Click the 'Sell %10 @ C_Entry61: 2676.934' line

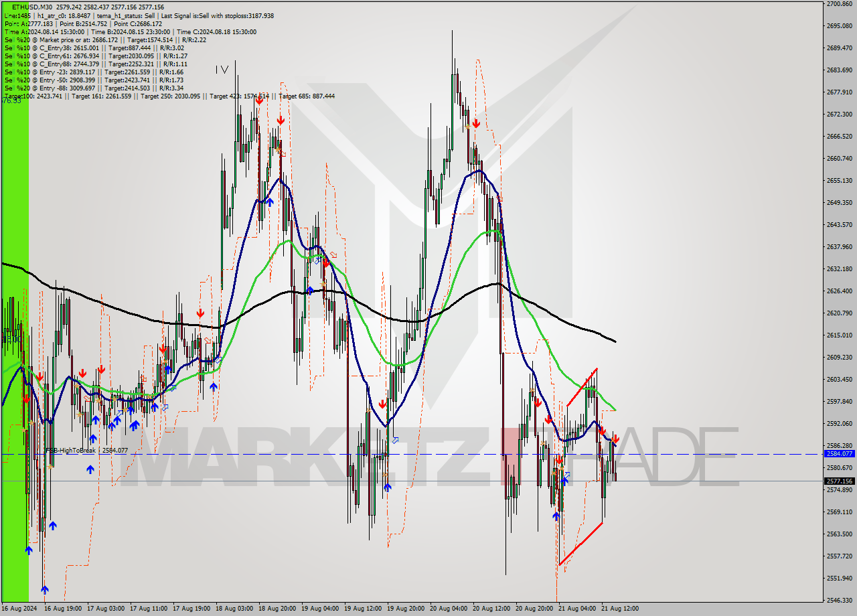coord(96,56)
